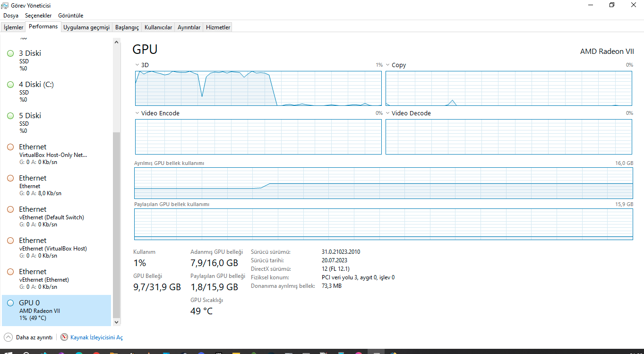This screenshot has width=644, height=354.
Task: Click the Ethernet icon showing 8,0 Kb/sn
Action: pyautogui.click(x=10, y=178)
